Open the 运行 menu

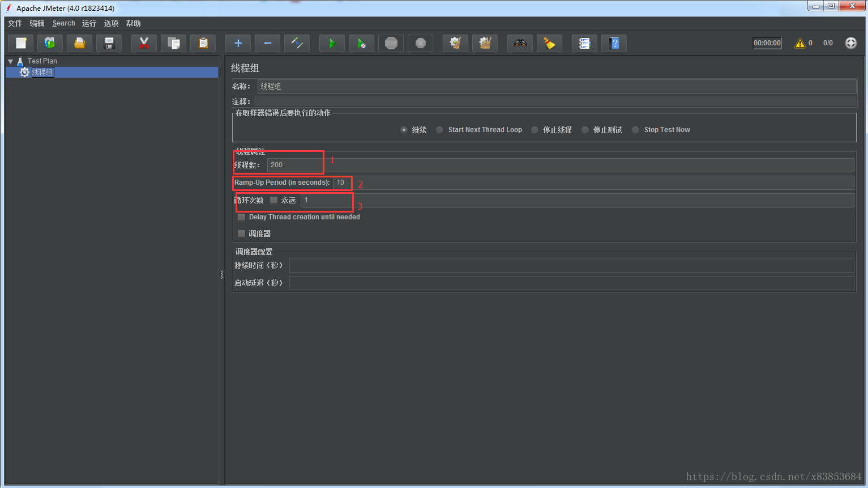89,23
